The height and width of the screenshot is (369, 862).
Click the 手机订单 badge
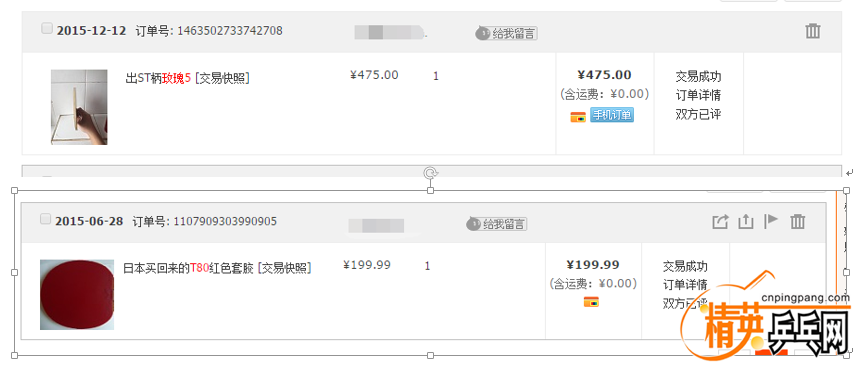612,115
